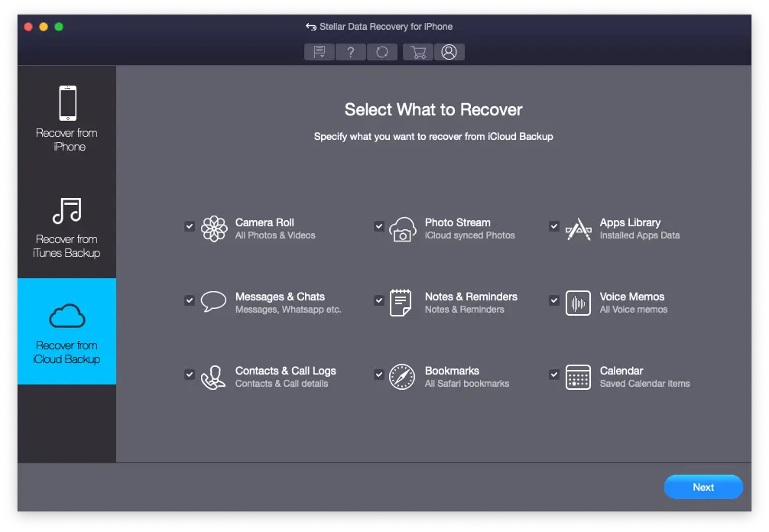The width and height of the screenshot is (769, 532).
Task: Click the Bookmarks compass icon
Action: 402,377
